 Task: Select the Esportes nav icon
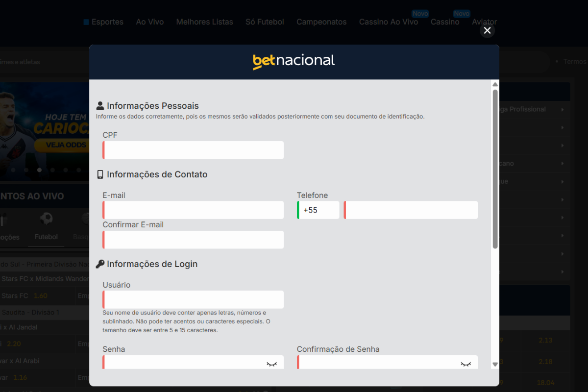click(86, 22)
